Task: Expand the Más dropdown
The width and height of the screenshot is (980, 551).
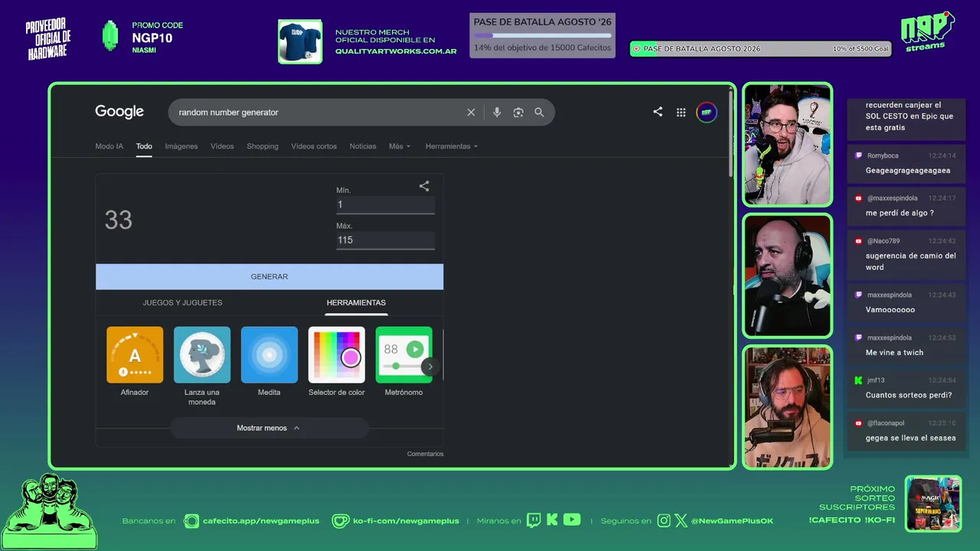Action: [400, 146]
